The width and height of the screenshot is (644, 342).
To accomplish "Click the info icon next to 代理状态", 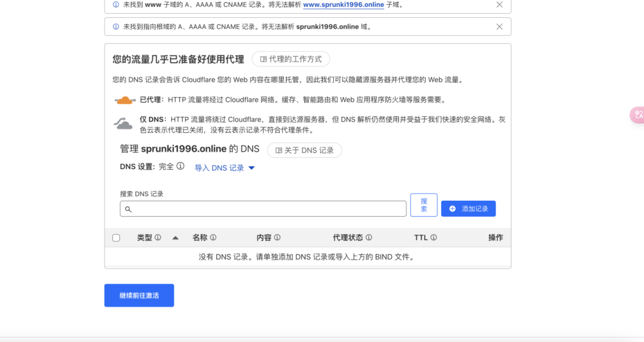I will coord(369,238).
